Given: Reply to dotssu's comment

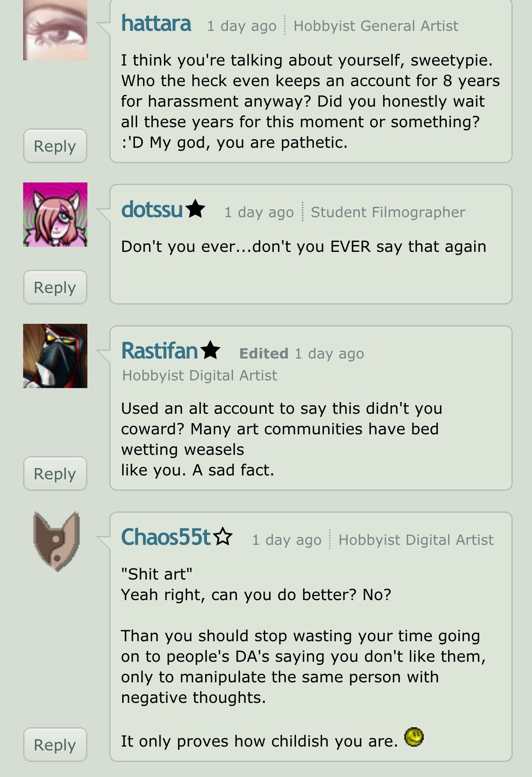Looking at the screenshot, I should pos(55,287).
